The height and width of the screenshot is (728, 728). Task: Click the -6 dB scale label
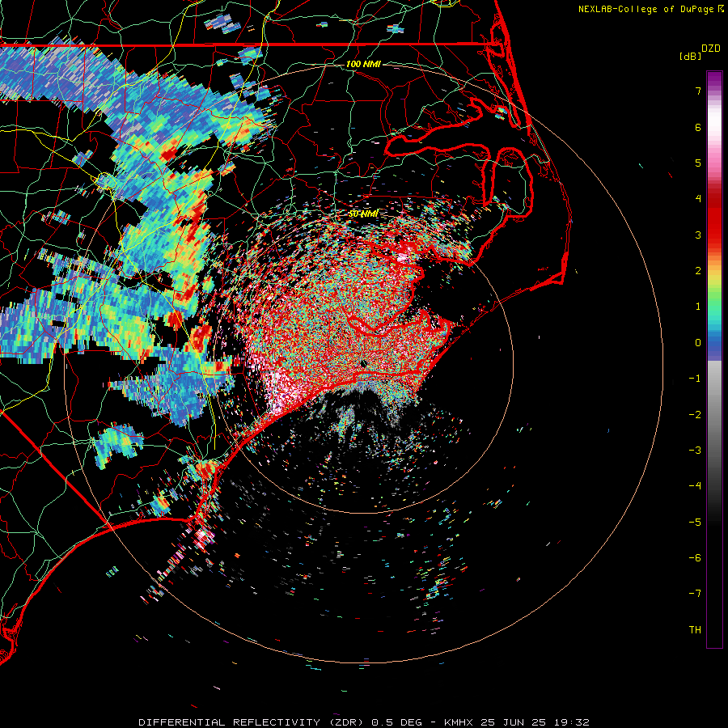[695, 558]
